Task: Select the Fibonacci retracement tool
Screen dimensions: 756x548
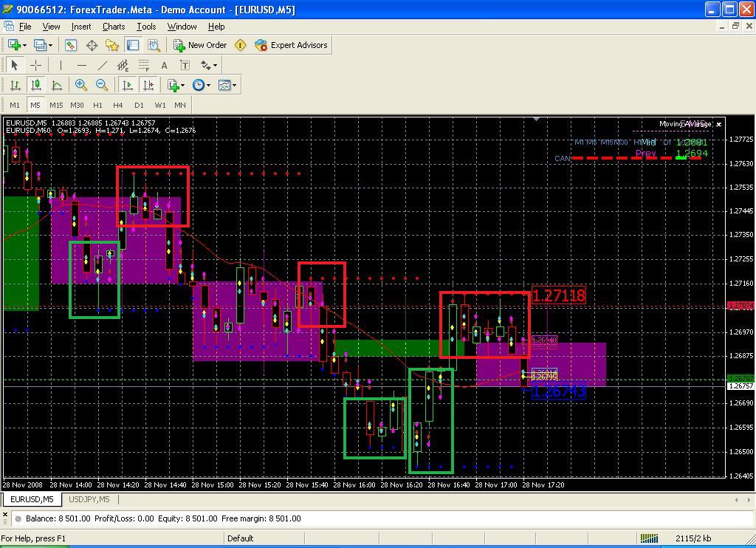Action: click(x=144, y=65)
